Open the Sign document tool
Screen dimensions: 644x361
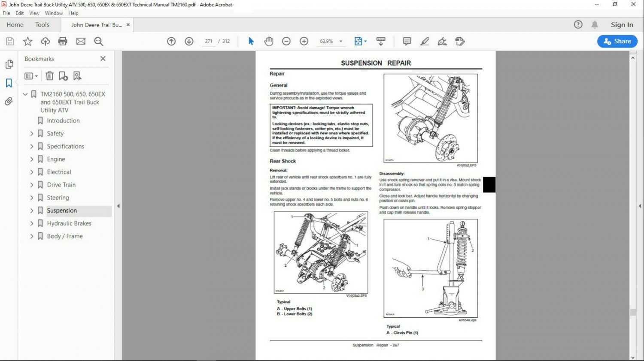click(442, 42)
